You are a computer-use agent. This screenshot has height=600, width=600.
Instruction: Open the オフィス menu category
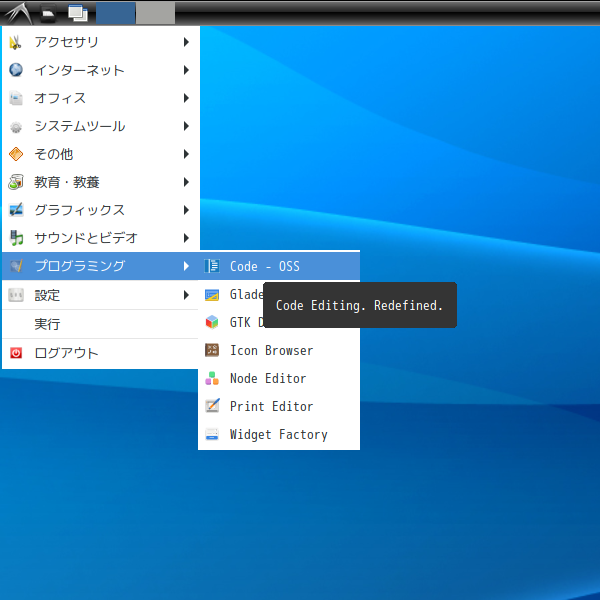(x=60, y=98)
